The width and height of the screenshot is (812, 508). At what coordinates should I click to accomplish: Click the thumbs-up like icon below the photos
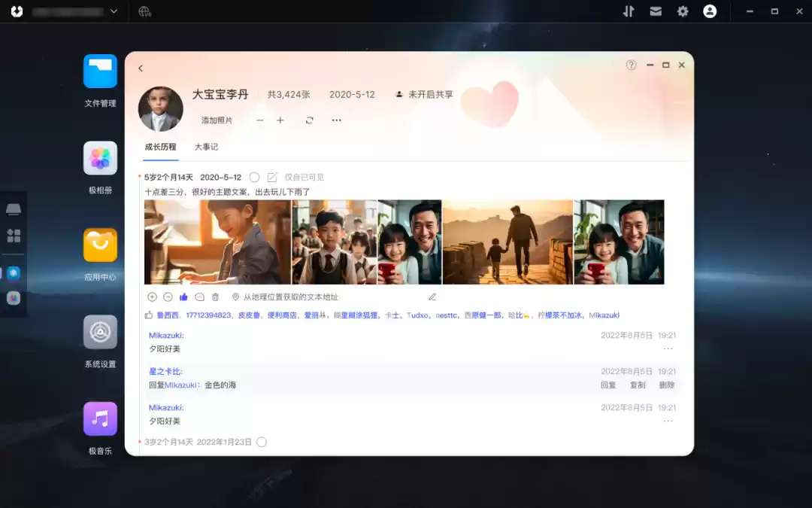[x=183, y=297]
